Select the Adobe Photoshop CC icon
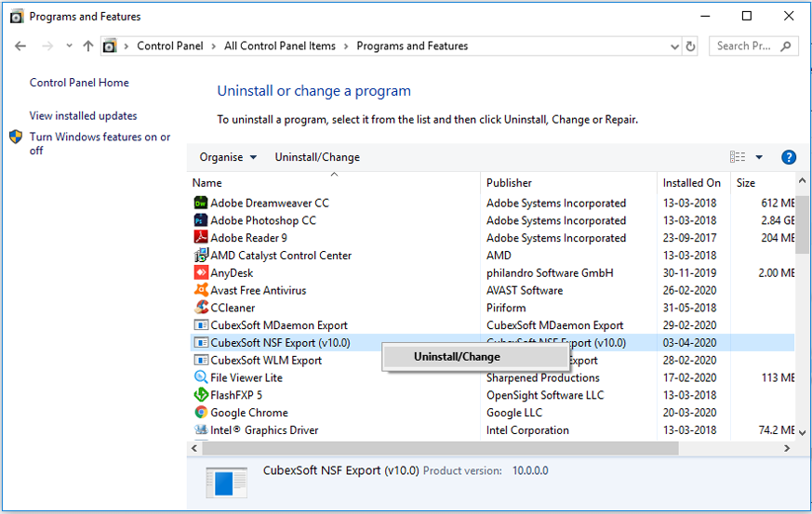The width and height of the screenshot is (812, 514). pos(201,220)
